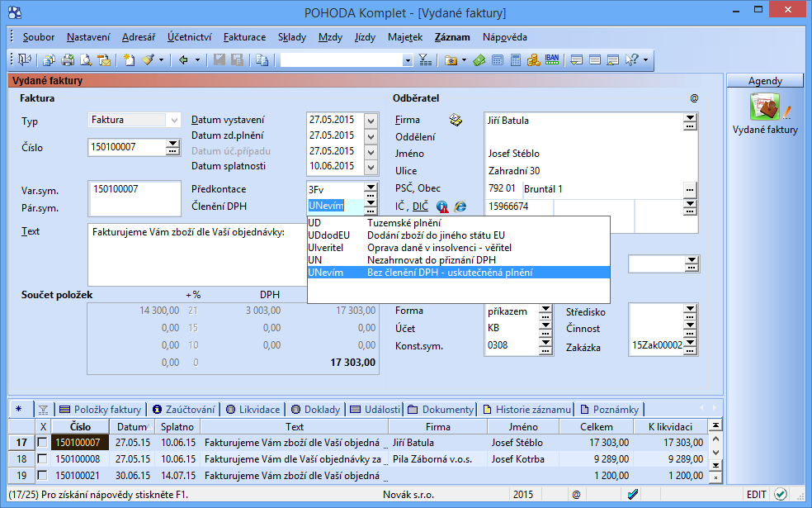Click the Text field with Fakturujeme Vám zboží
The width and height of the screenshot is (812, 508).
point(198,254)
